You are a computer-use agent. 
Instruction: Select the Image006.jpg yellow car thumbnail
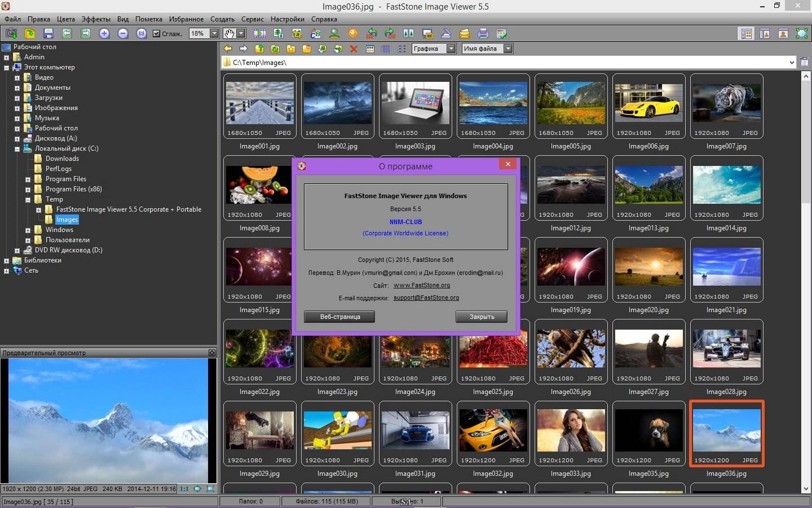click(648, 106)
